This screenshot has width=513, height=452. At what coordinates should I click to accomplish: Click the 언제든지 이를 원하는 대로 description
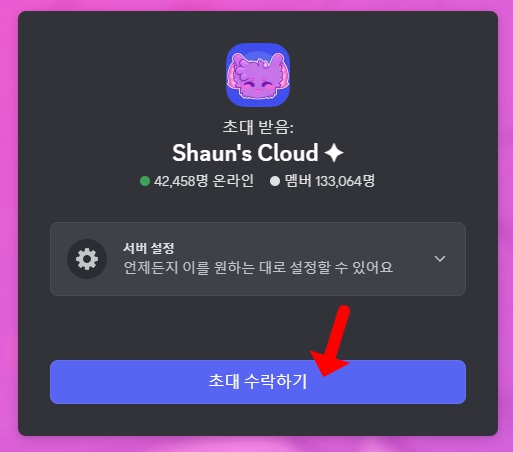(x=258, y=267)
